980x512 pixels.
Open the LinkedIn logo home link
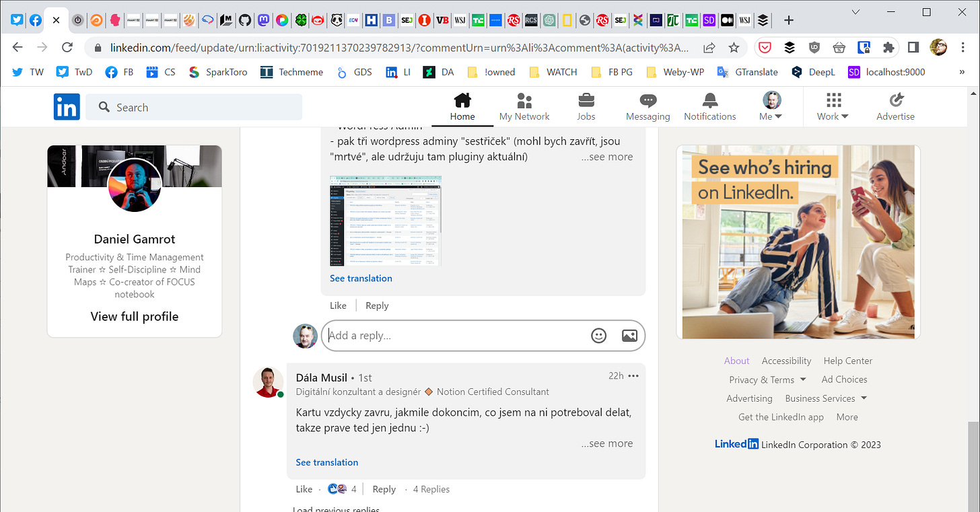(67, 107)
